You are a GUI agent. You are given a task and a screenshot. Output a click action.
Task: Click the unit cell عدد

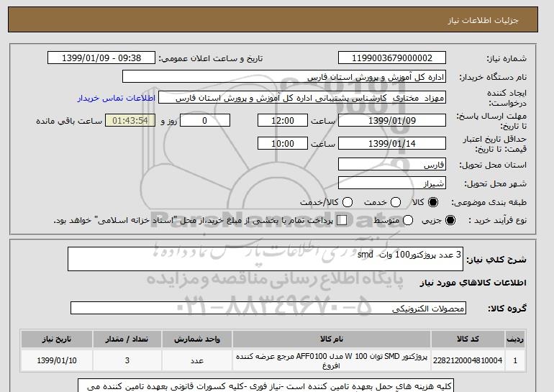(197, 360)
